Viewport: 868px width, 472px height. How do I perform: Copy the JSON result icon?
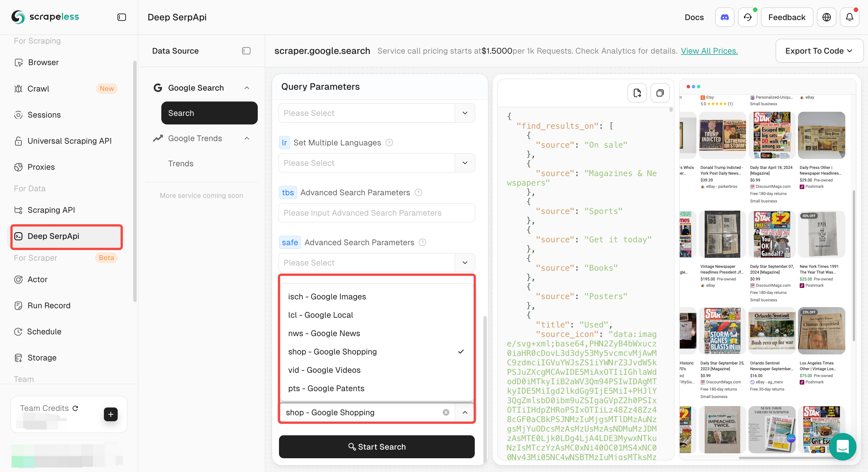point(660,93)
